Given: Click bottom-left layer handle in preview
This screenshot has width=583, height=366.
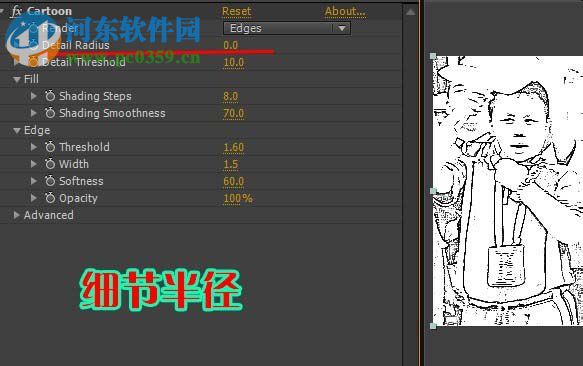Looking at the screenshot, I should click(x=433, y=326).
